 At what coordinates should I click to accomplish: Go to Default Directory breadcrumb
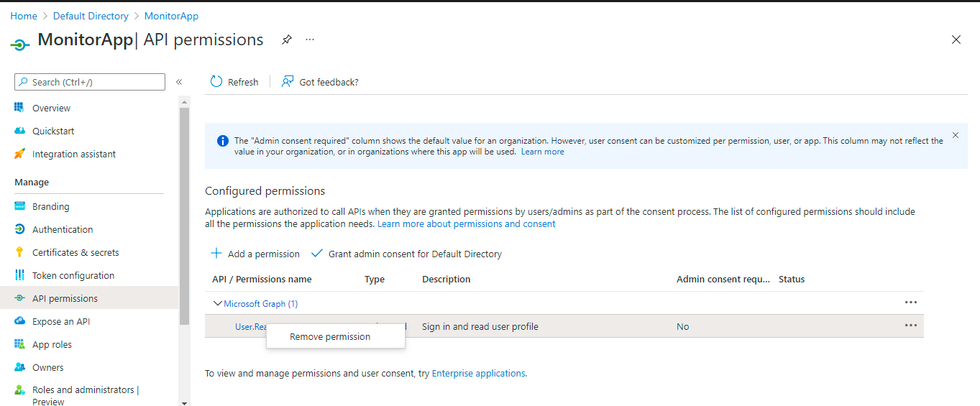(x=91, y=16)
